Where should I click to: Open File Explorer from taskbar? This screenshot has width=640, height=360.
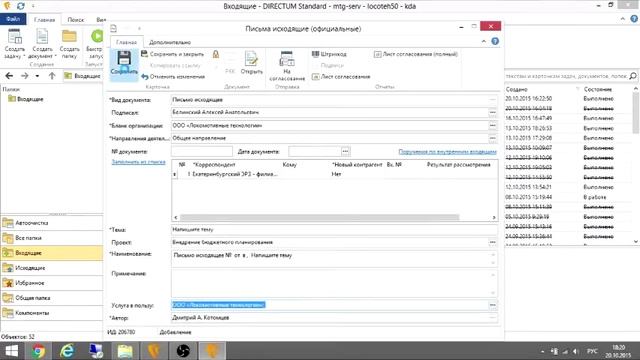pos(125,351)
